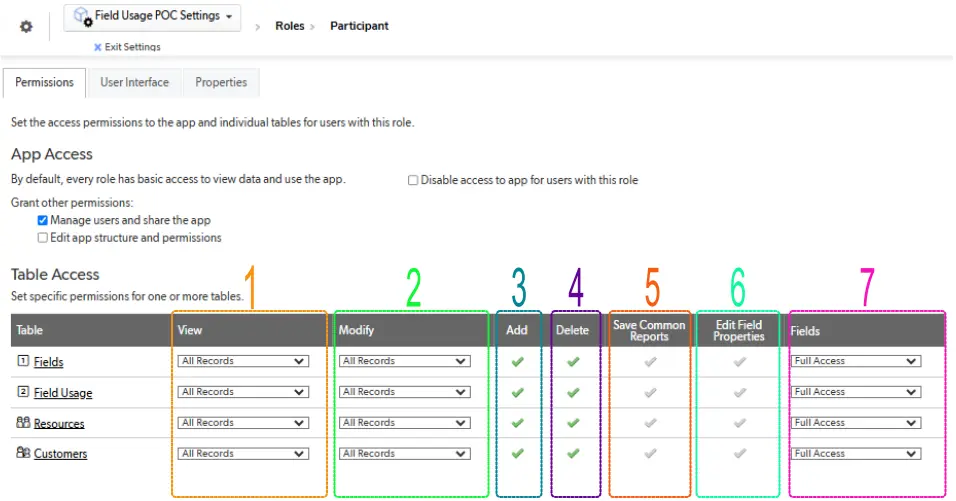Switch to the Permissions tab
The width and height of the screenshot is (956, 501).
(x=45, y=83)
